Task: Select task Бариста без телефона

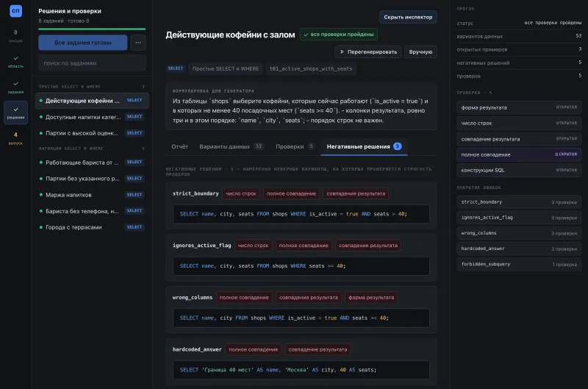Action: pyautogui.click(x=92, y=211)
